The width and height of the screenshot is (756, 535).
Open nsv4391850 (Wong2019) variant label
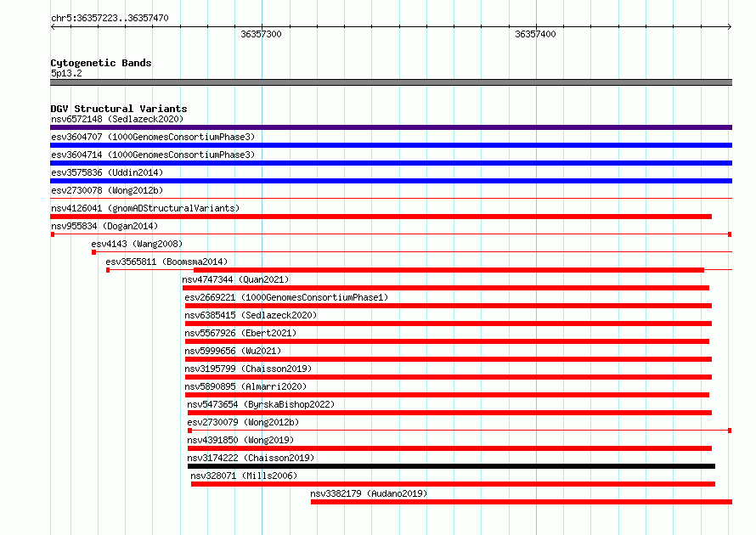(x=240, y=440)
